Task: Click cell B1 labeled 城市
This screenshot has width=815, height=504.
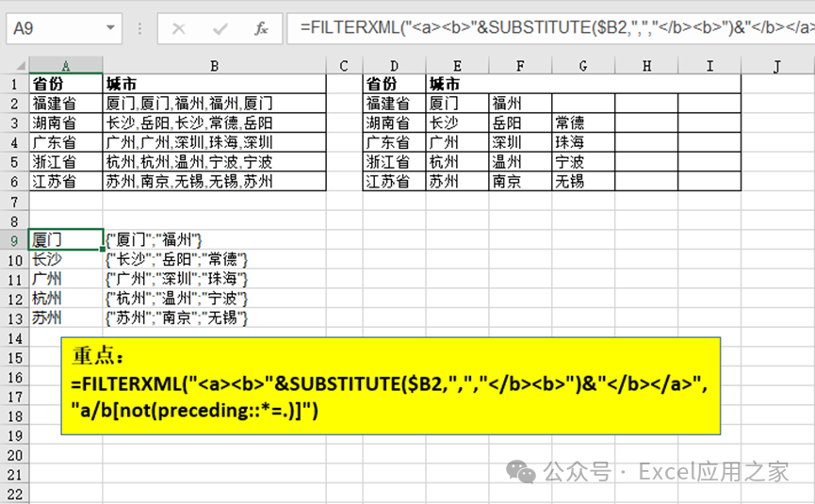Action: coord(214,84)
